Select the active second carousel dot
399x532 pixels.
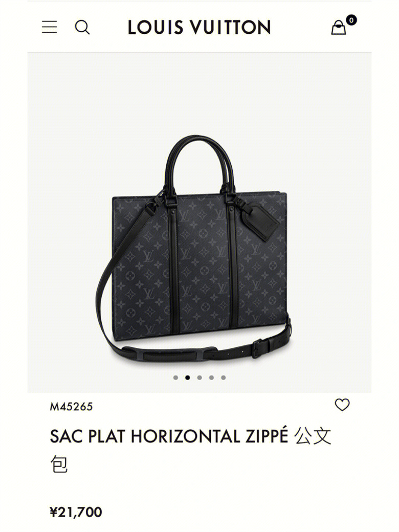point(187,378)
